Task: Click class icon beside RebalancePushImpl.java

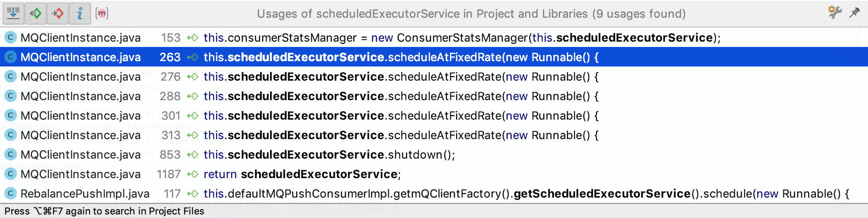Action: pos(10,193)
